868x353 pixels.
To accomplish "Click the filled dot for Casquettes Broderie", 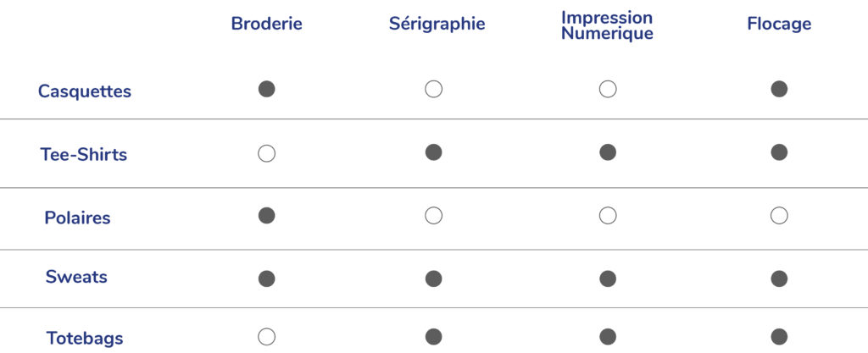I will 266,89.
